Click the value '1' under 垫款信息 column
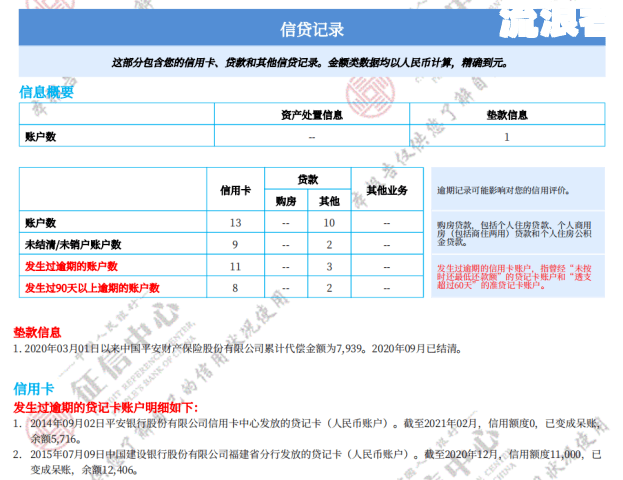The height and width of the screenshot is (480, 623). click(507, 137)
